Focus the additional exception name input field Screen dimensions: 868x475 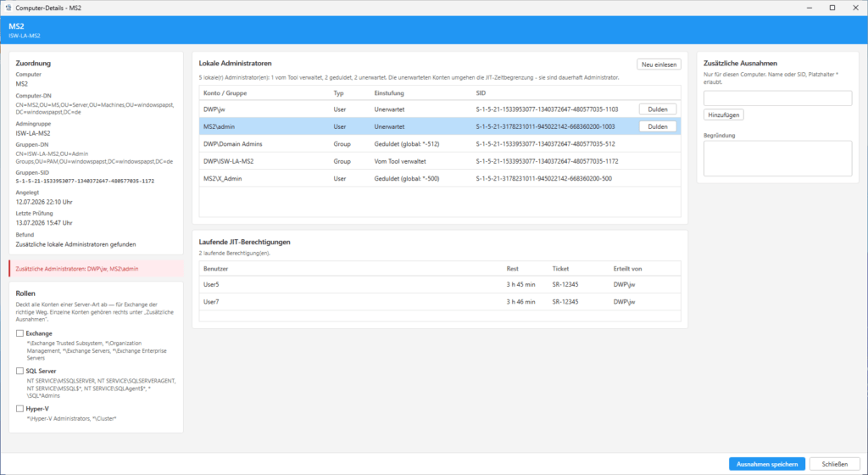778,98
